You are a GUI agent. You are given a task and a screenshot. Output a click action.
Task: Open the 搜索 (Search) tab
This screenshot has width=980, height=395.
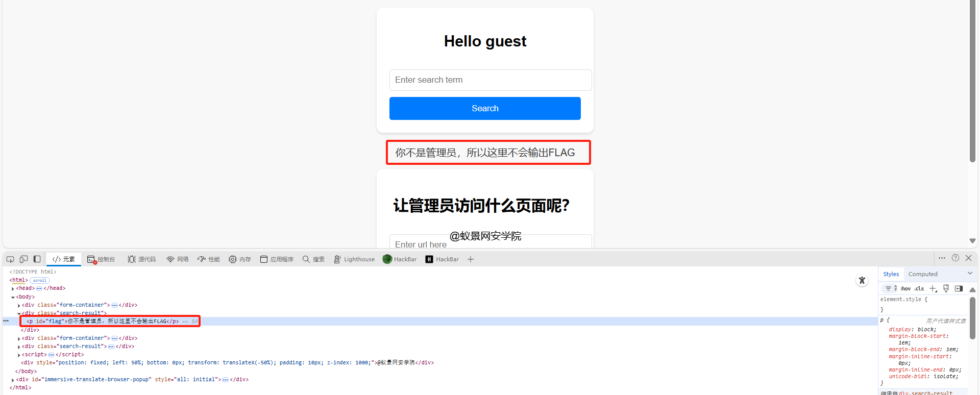[x=313, y=259]
